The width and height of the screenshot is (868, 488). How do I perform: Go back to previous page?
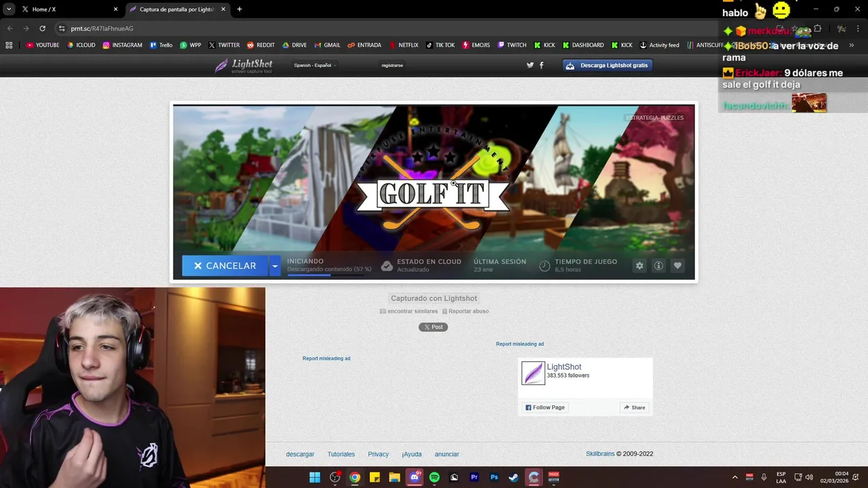click(9, 28)
